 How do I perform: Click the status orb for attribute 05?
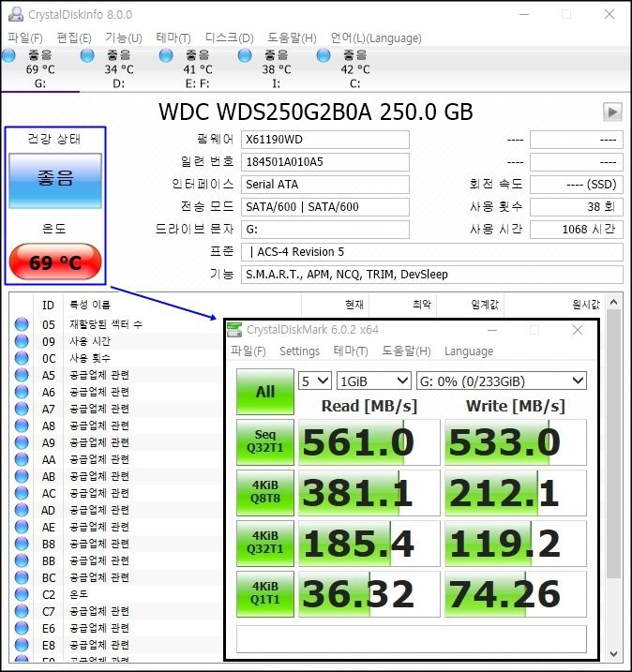pos(22,324)
